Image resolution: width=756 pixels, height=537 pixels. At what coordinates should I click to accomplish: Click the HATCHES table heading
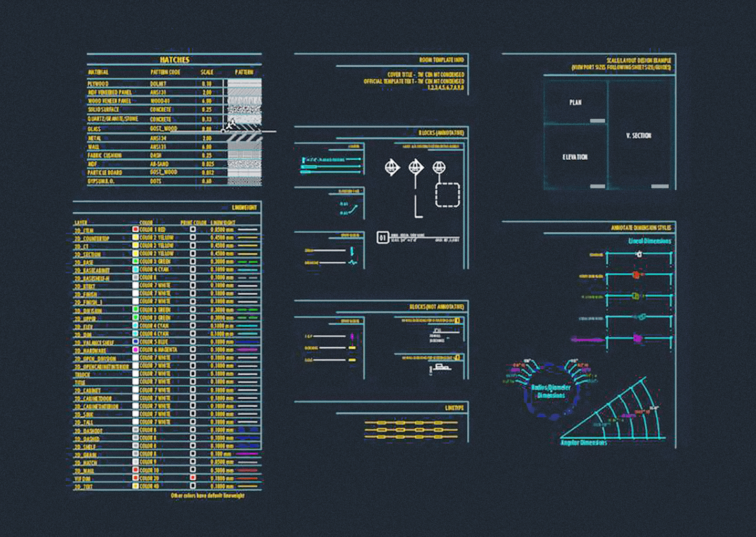[x=175, y=60]
